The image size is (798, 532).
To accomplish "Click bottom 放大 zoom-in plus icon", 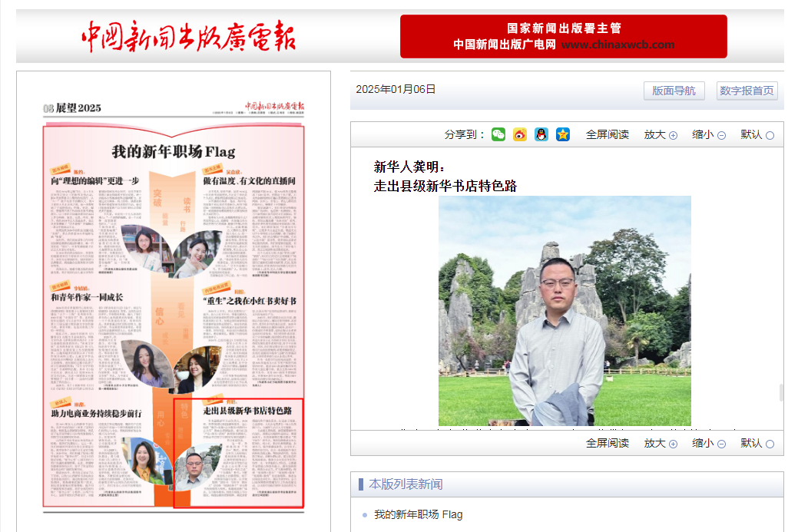I will 673,444.
